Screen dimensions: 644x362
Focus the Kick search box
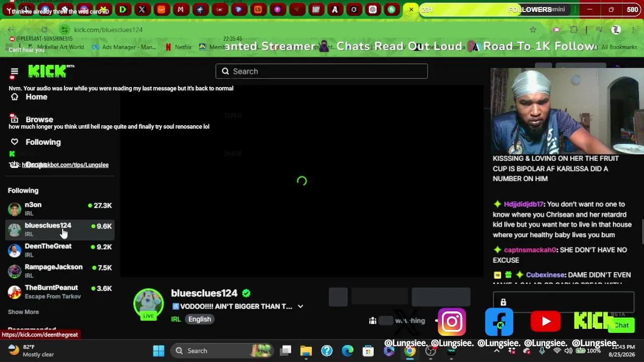[x=321, y=71]
